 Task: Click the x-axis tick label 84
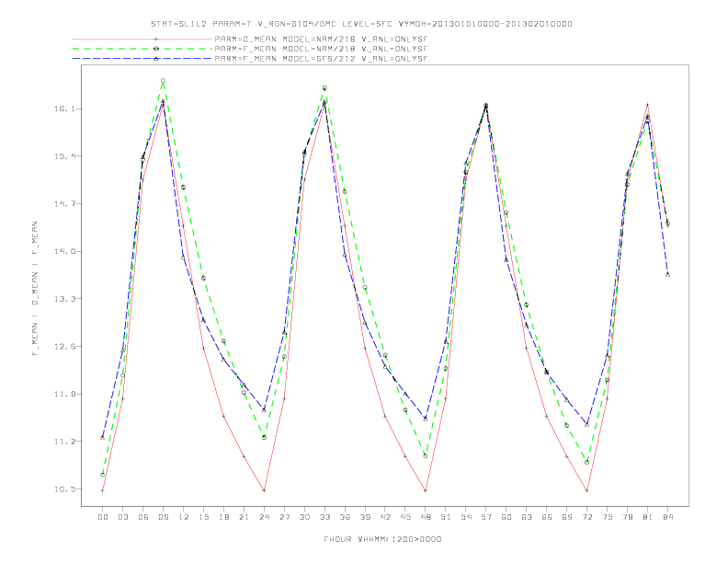click(668, 517)
